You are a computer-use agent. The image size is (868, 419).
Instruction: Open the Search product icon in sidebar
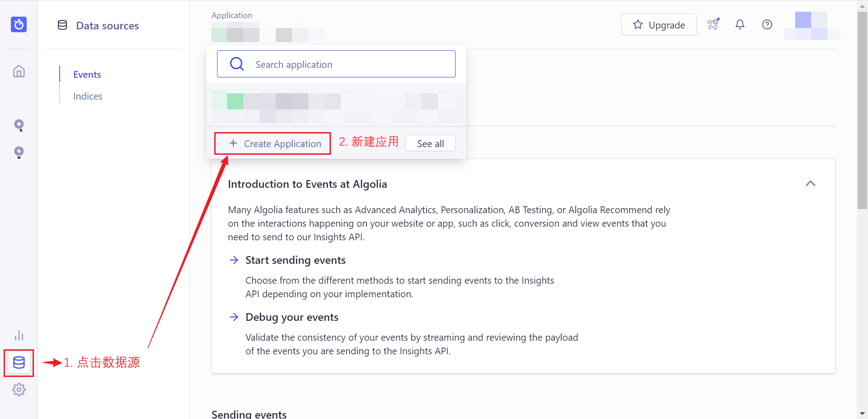[19, 125]
